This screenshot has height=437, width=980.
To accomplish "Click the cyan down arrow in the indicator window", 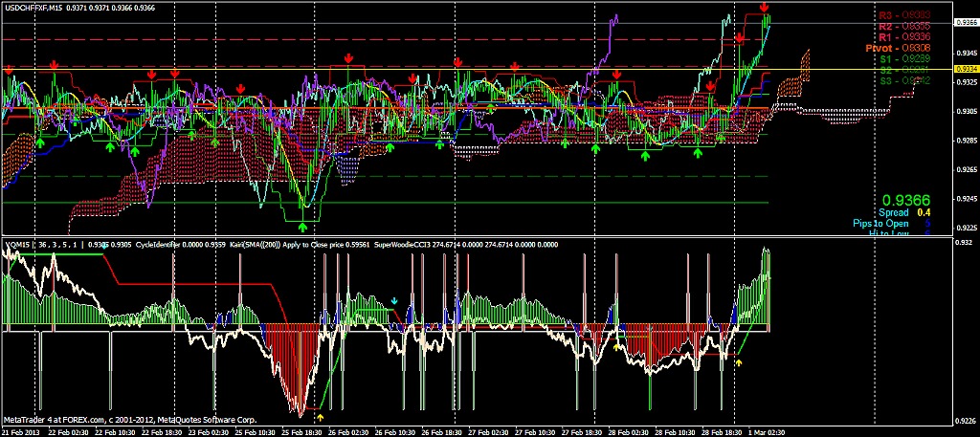I will pos(394,300).
